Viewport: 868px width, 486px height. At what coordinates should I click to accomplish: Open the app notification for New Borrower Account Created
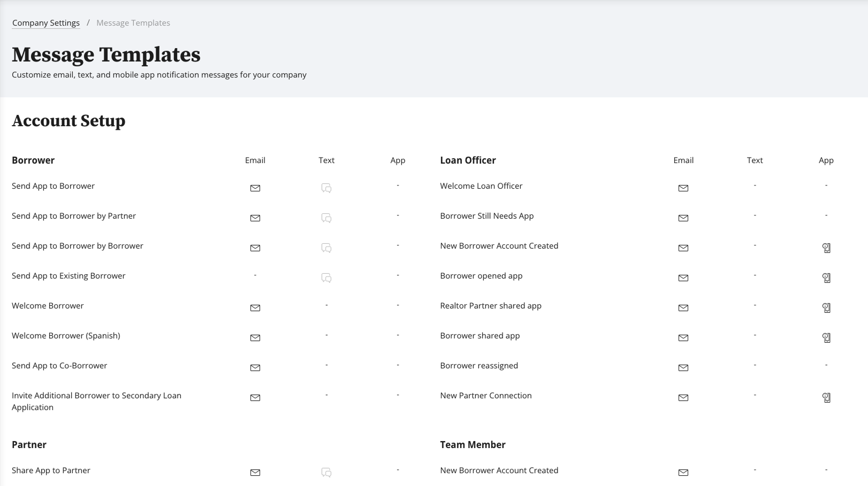point(826,248)
